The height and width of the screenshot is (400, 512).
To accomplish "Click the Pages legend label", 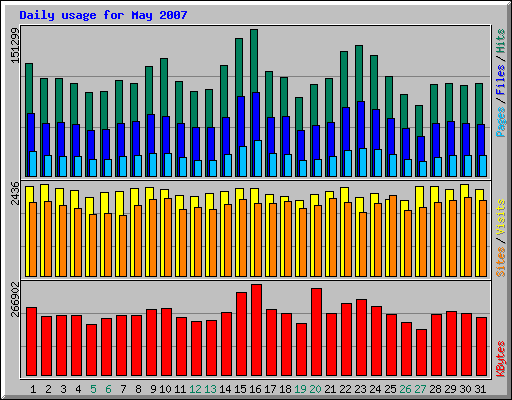I will pos(501,122).
